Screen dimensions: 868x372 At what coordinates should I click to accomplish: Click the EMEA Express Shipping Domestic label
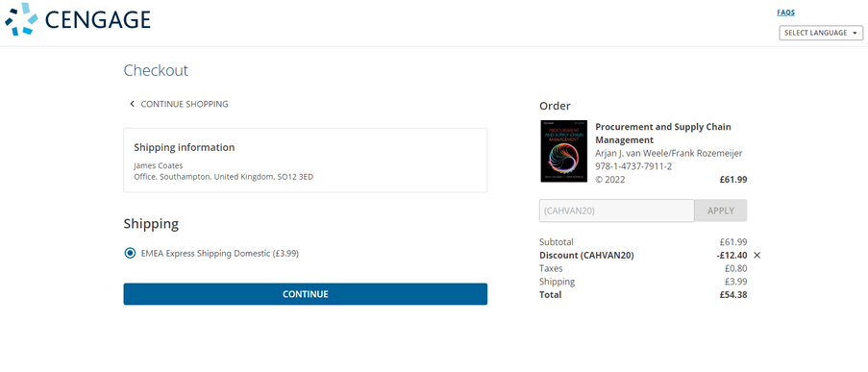tap(220, 253)
